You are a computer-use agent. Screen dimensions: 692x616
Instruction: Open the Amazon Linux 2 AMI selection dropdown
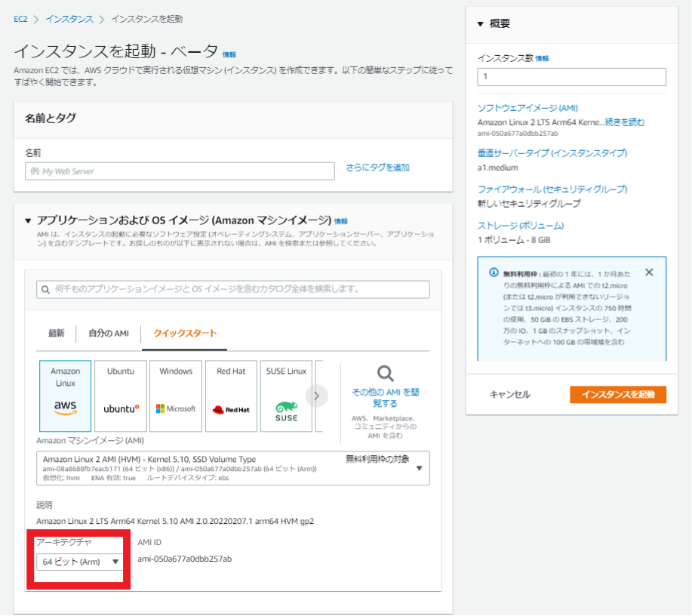point(232,468)
